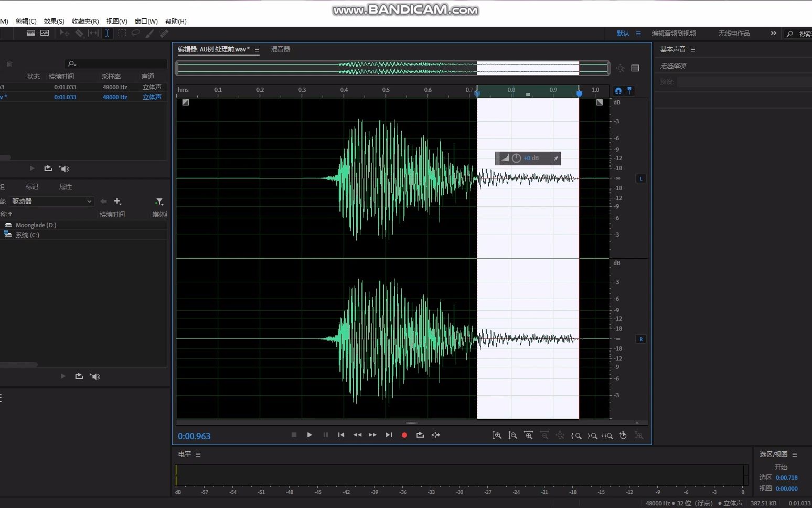Viewport: 812px width, 508px height.
Task: Zoom to selection
Action: (x=607, y=436)
